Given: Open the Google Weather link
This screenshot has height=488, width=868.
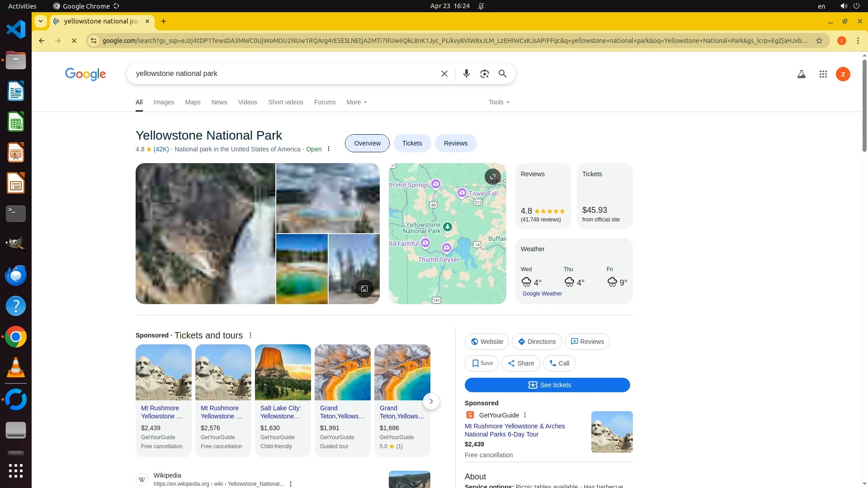Looking at the screenshot, I should click(x=542, y=294).
